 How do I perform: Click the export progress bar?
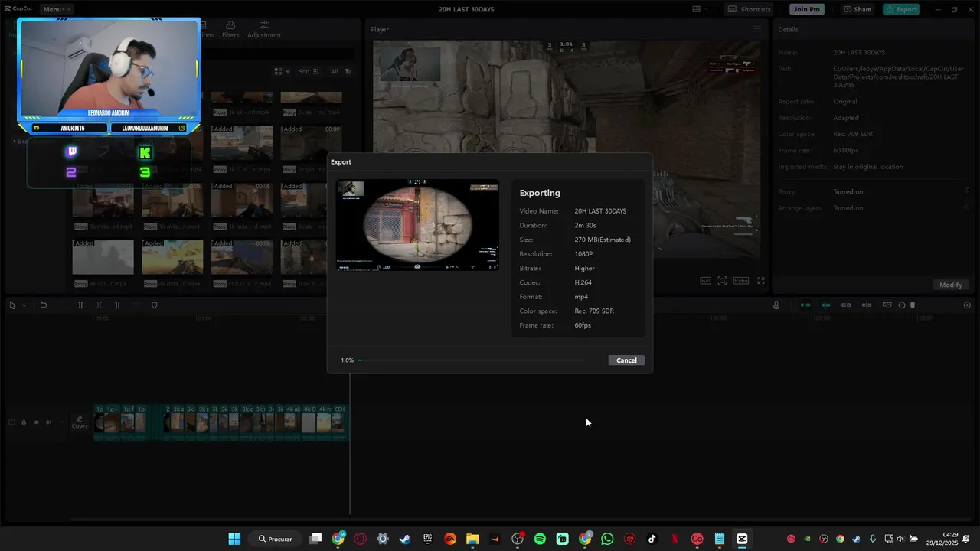pos(471,360)
